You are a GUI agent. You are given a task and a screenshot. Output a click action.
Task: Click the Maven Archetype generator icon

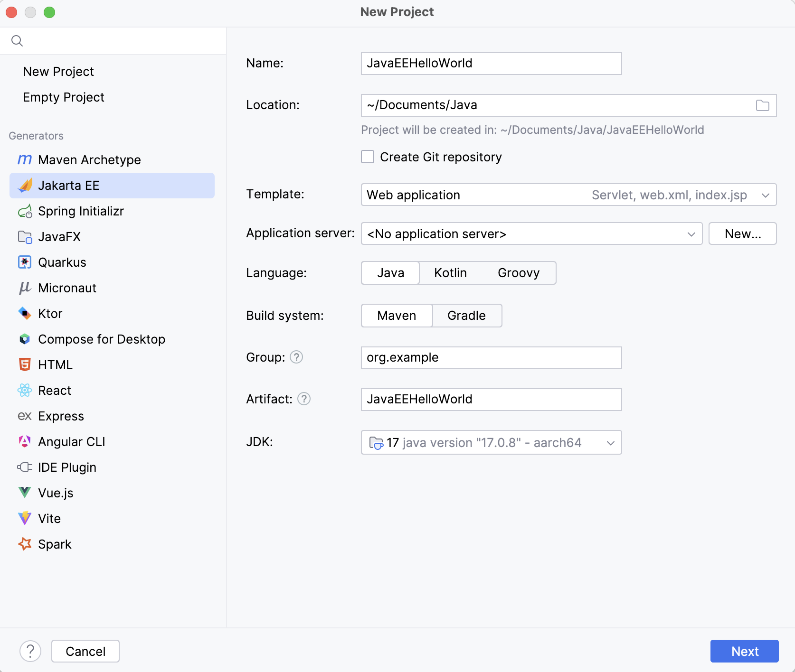click(x=25, y=160)
